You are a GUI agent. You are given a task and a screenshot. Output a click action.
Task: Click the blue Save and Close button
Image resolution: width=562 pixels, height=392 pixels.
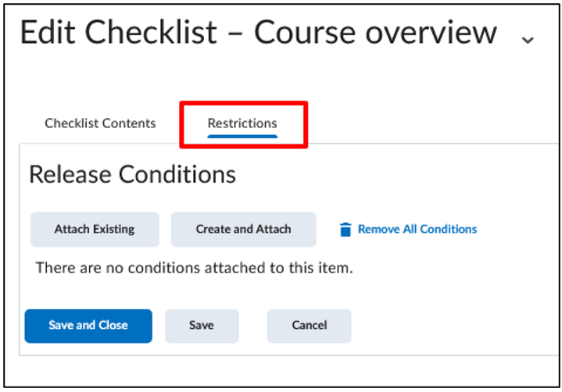[88, 326]
